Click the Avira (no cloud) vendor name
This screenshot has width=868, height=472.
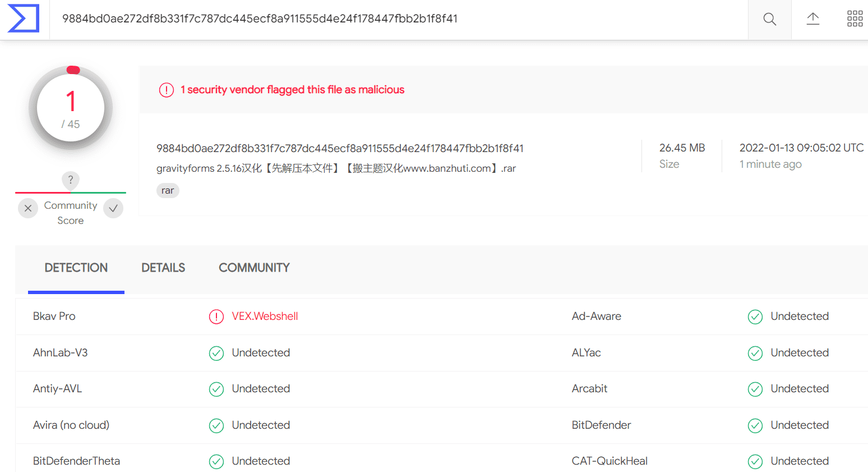71,425
